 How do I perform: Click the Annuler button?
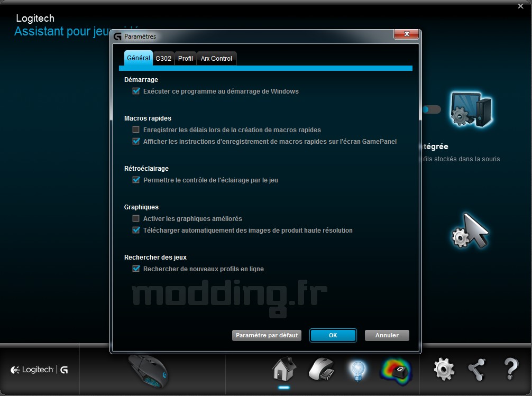pyautogui.click(x=387, y=335)
